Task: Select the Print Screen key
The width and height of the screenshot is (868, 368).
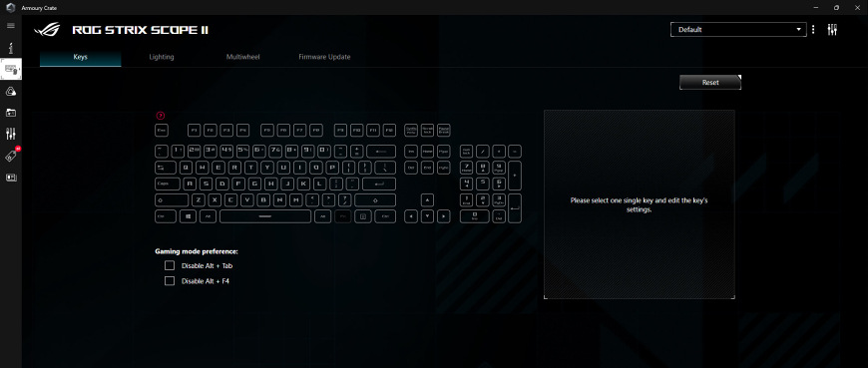Action: [411, 130]
